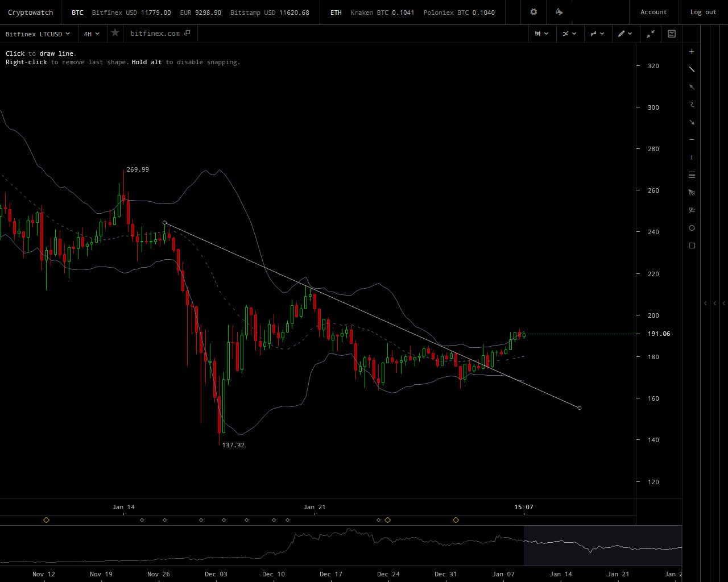
Task: Select the horizontal line tool
Action: coord(692,140)
